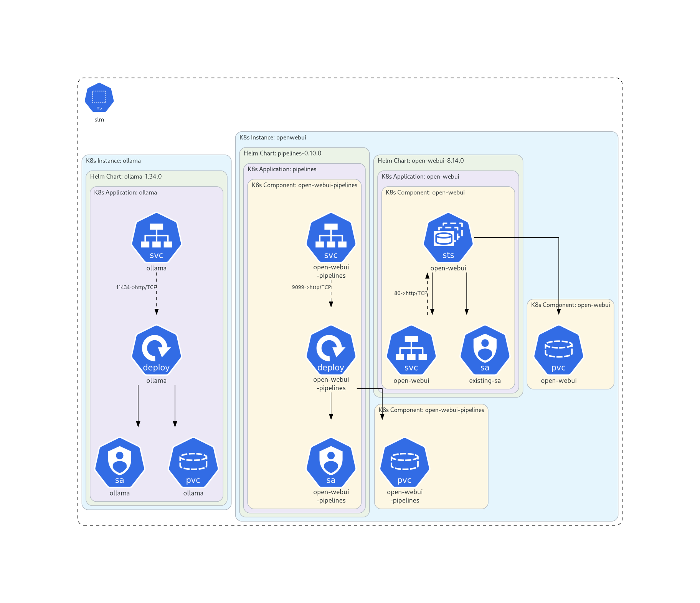Click the 9099->http/TCP edge label
Screen dimensions: 700x603
pyautogui.click(x=311, y=287)
